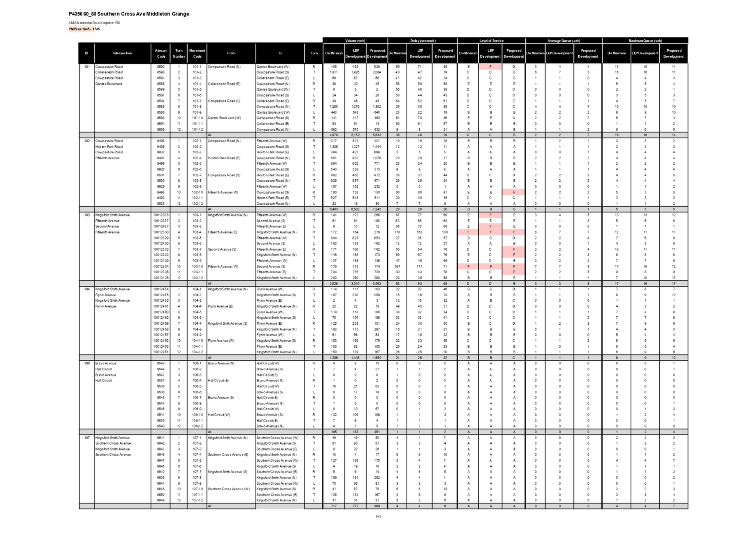Select the 'Level of Service' group header
Image resolution: width=756 pixels, height=534 pixels.
click(x=491, y=41)
